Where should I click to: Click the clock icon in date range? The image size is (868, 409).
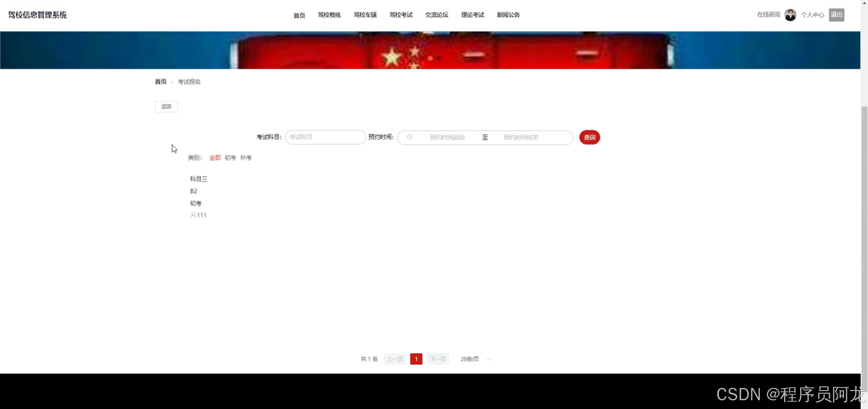pyautogui.click(x=410, y=137)
